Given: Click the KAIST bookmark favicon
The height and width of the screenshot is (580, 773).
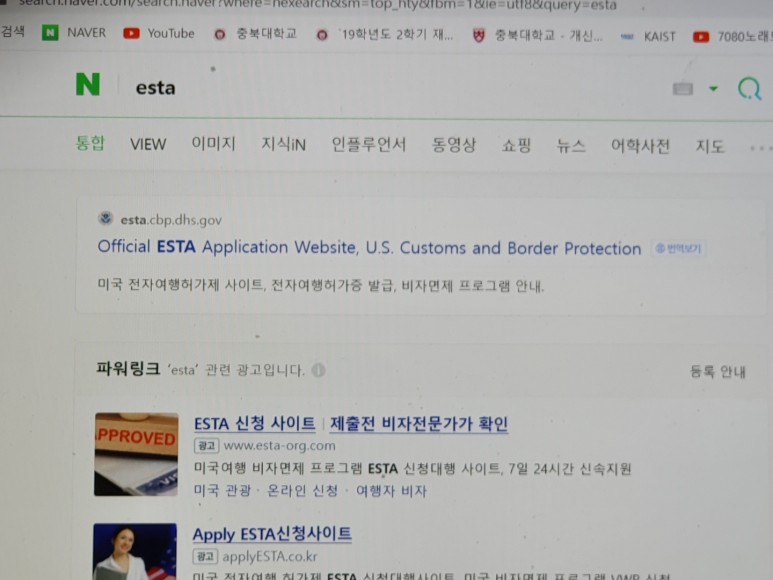Looking at the screenshot, I should coord(627,37).
